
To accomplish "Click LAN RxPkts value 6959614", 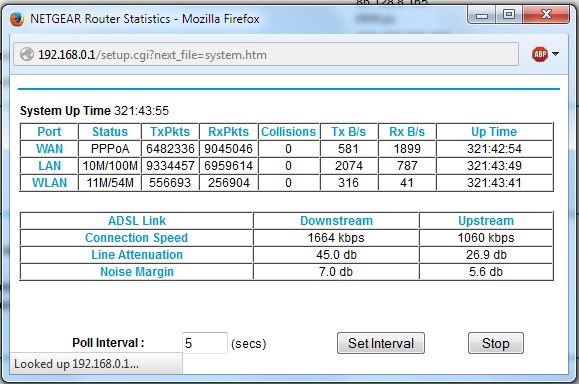I will 228,166.
